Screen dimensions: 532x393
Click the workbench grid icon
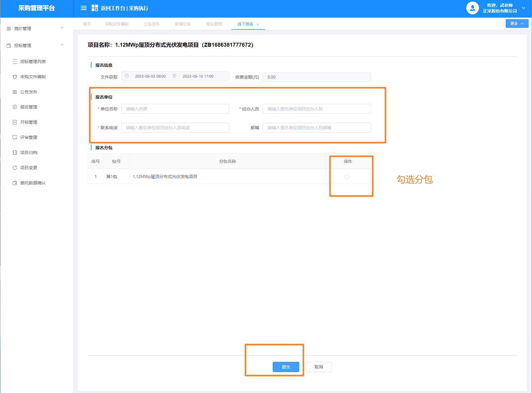click(95, 8)
